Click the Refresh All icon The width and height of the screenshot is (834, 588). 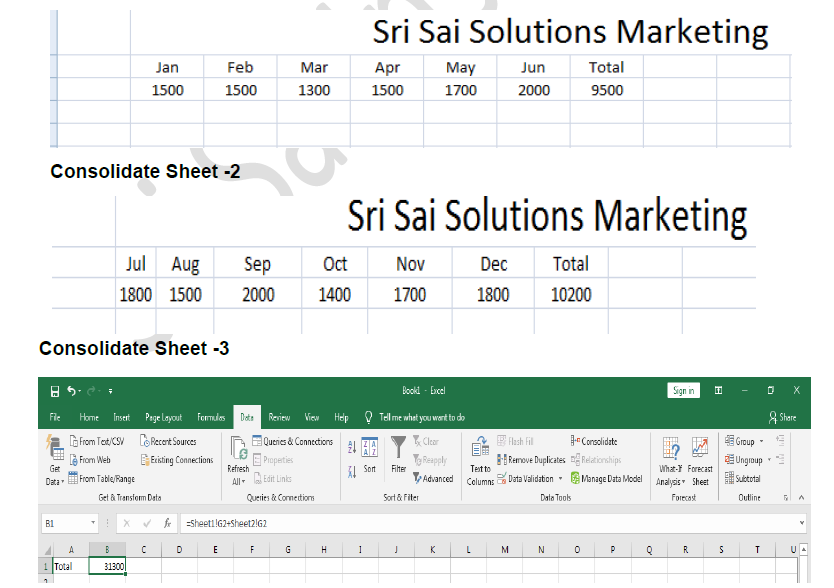pyautogui.click(x=238, y=457)
